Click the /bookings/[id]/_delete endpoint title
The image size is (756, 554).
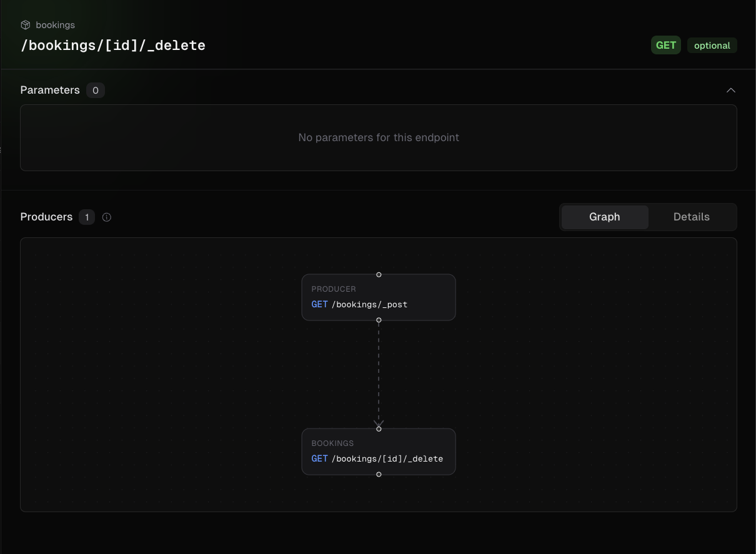point(113,46)
